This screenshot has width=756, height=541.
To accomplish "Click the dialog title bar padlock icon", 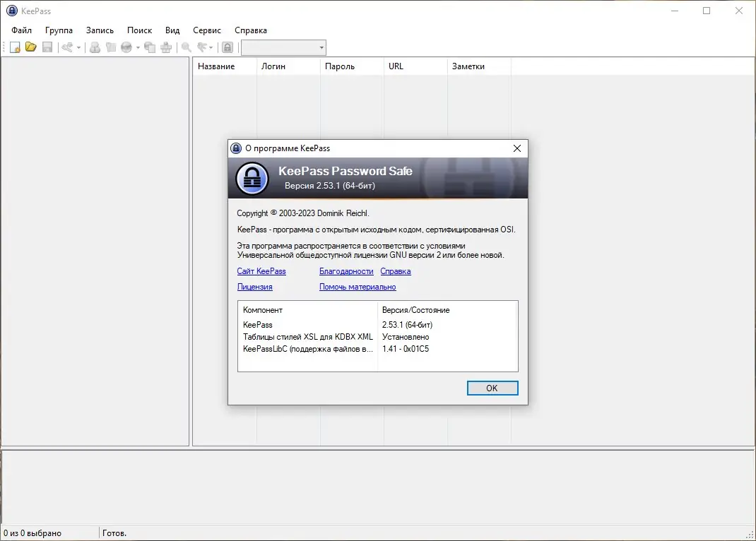I will pyautogui.click(x=236, y=148).
